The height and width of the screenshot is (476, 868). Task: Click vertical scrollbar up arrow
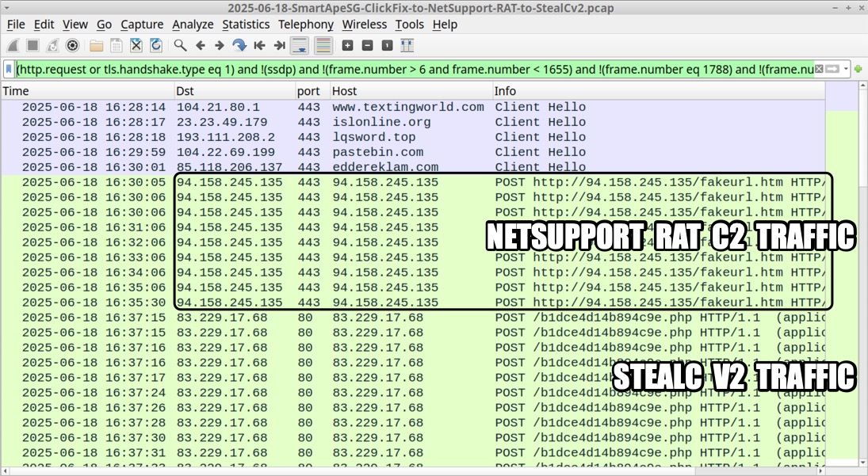pyautogui.click(x=863, y=86)
